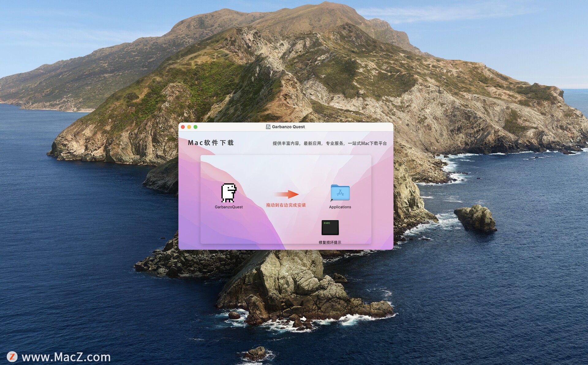
Task: Click the www.MacZ.com watermark text
Action: tap(66, 357)
